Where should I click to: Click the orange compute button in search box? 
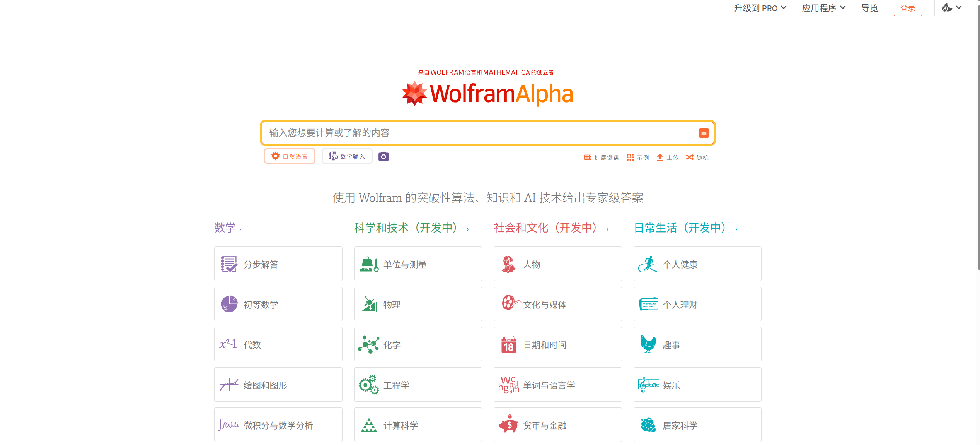coord(704,133)
